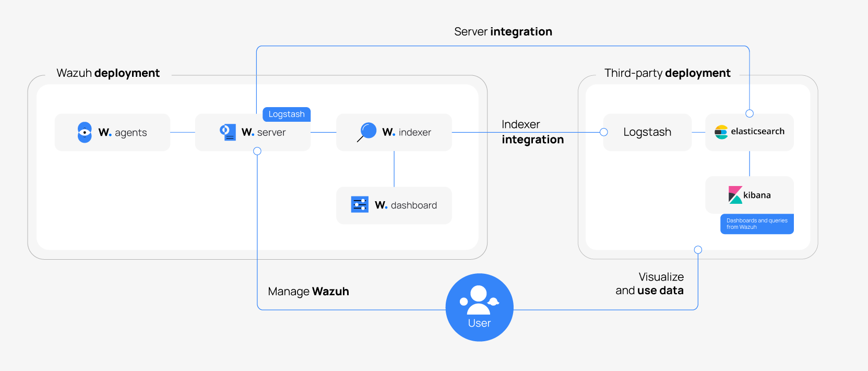The image size is (868, 371).
Task: Click the Wazuh server icon
Action: click(228, 132)
